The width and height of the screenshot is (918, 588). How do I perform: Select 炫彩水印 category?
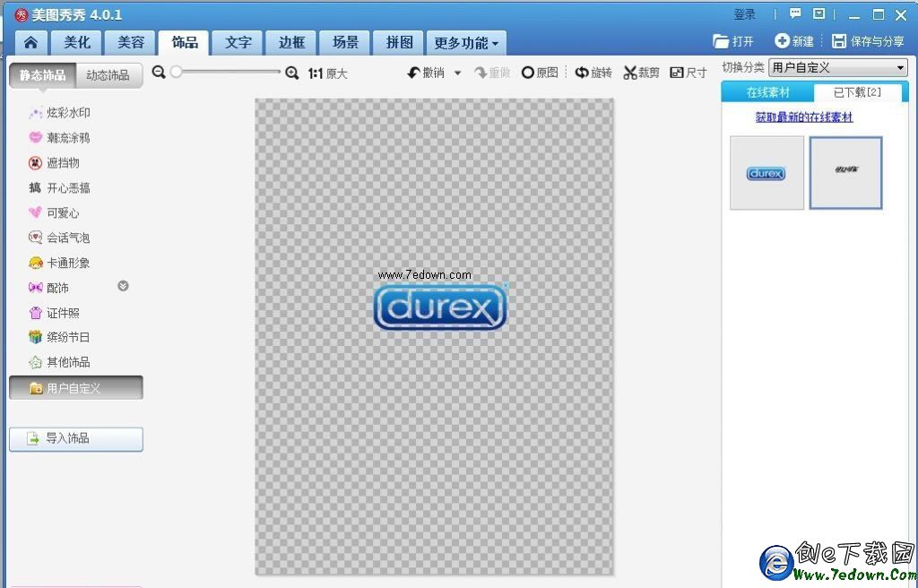click(60, 112)
